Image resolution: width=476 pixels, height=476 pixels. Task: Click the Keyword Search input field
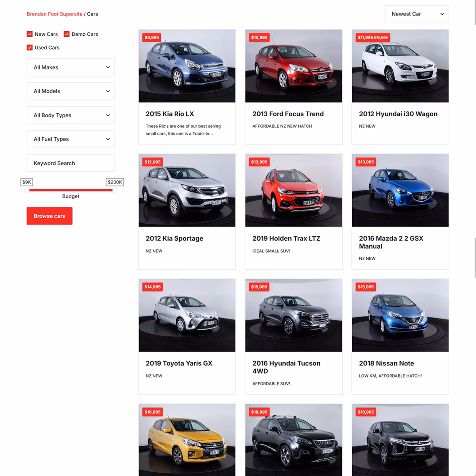tap(71, 163)
